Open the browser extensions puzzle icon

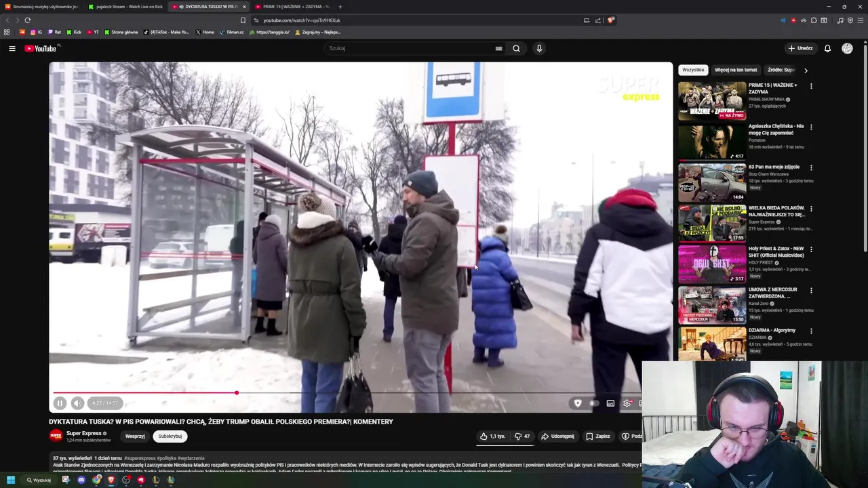point(814,20)
